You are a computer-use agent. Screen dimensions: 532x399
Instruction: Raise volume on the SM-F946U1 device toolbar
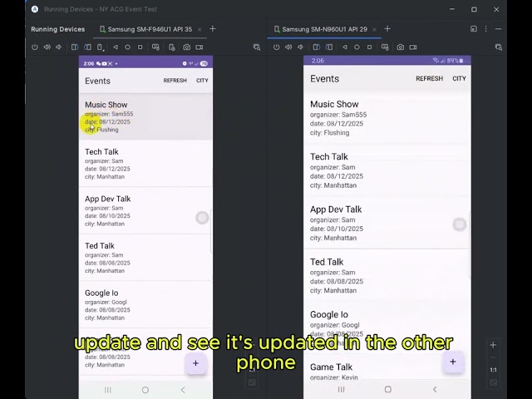47,47
